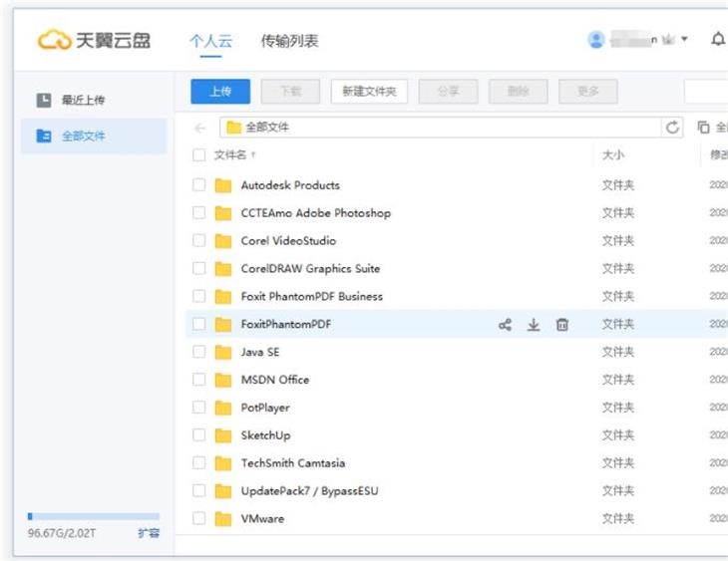The height and width of the screenshot is (561, 728).
Task: Switch to 传输列表 tab
Action: coord(289,41)
